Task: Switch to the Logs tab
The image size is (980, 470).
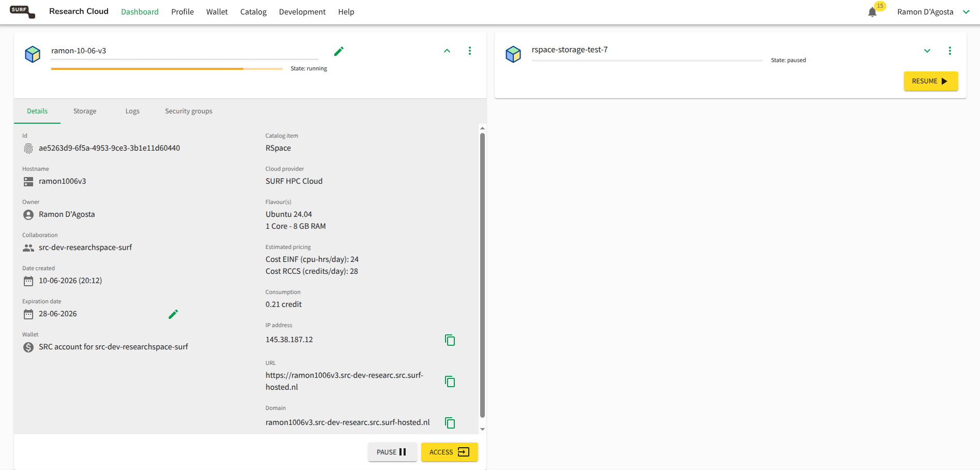Action: 132,111
